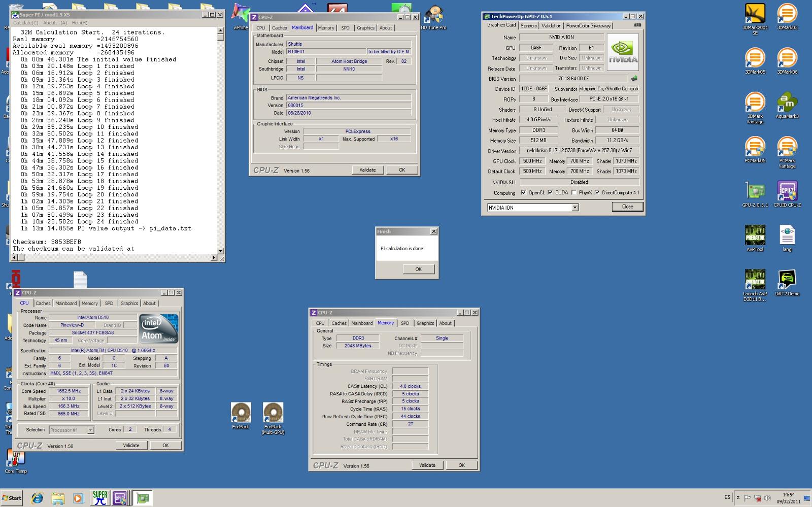Open the 3DMark2001 SE desktop icon
Viewport: 812px width, 507px height.
(755, 19)
